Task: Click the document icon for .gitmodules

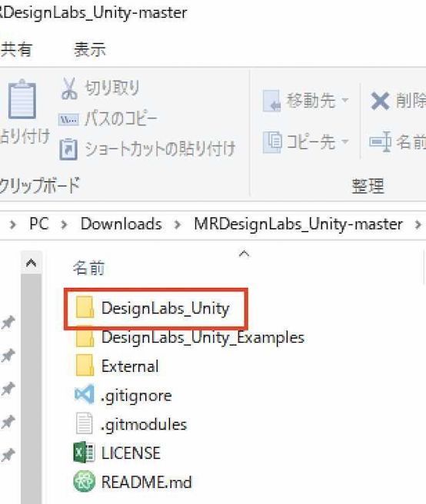Action: [x=85, y=423]
